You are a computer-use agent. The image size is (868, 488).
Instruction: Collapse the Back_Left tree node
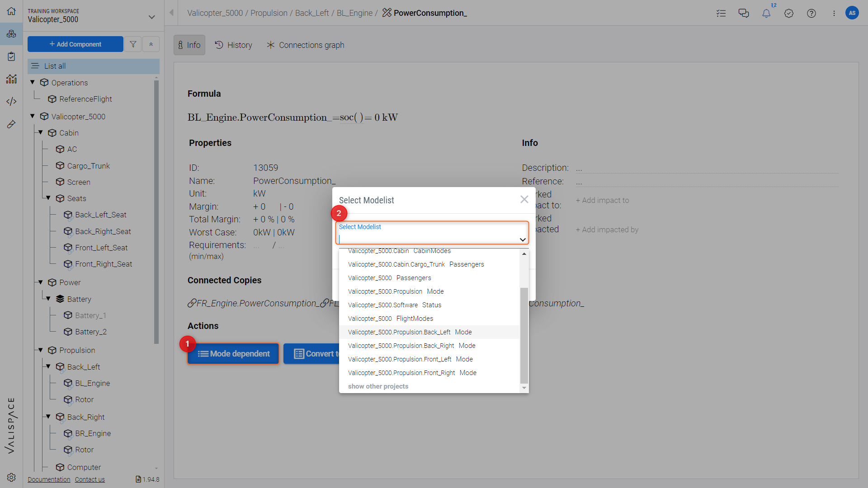pos(48,366)
